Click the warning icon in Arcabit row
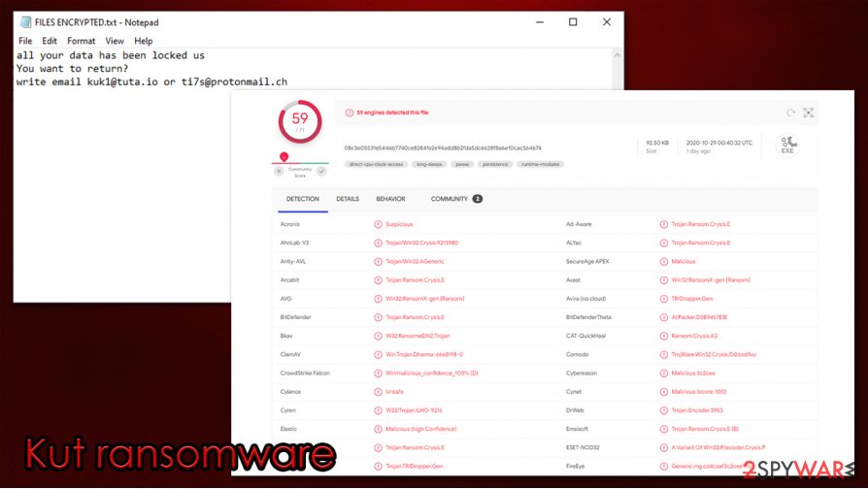 tap(378, 280)
